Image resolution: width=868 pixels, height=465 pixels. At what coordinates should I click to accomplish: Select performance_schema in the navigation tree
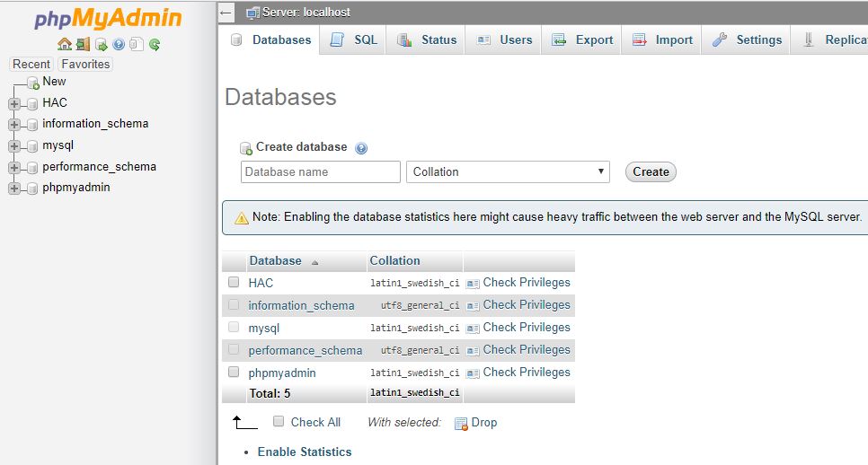pos(99,166)
